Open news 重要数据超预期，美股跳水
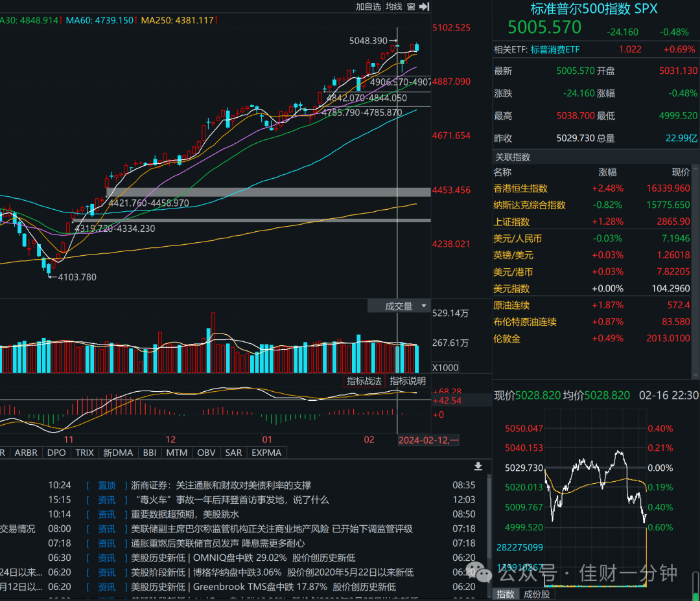Screen dimensions: 700x601 185,514
